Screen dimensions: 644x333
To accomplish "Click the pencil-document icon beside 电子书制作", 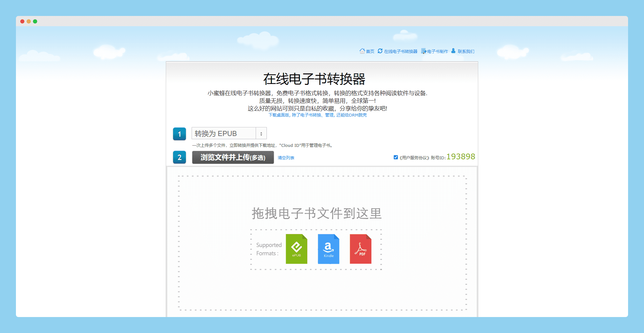I will [x=423, y=51].
